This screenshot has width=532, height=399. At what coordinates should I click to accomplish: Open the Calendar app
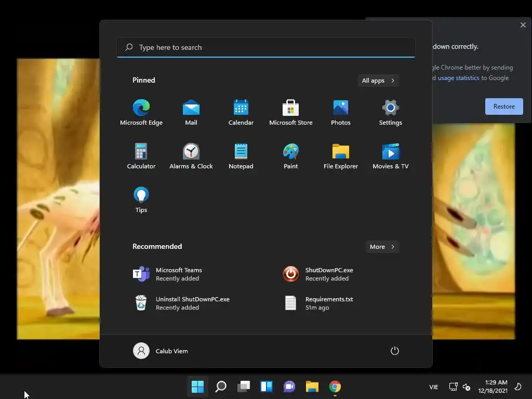(x=241, y=113)
